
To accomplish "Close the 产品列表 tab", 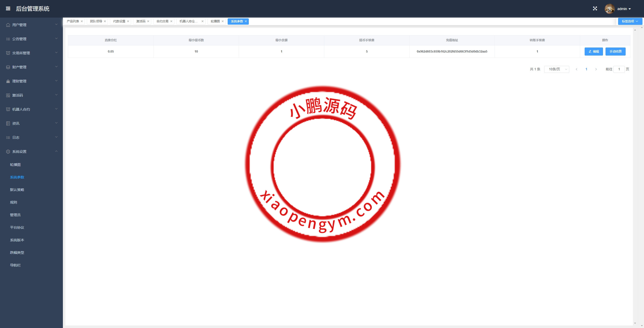I will pyautogui.click(x=82, y=21).
